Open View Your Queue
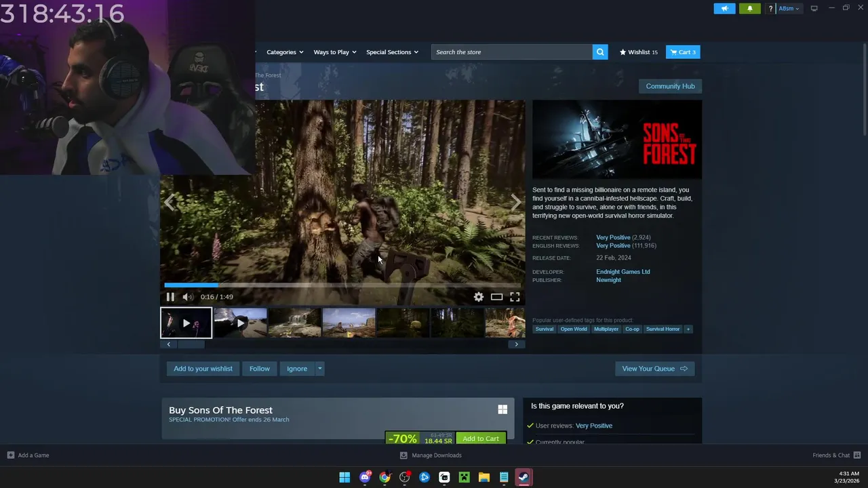Viewport: 868px width, 488px height. 654,369
